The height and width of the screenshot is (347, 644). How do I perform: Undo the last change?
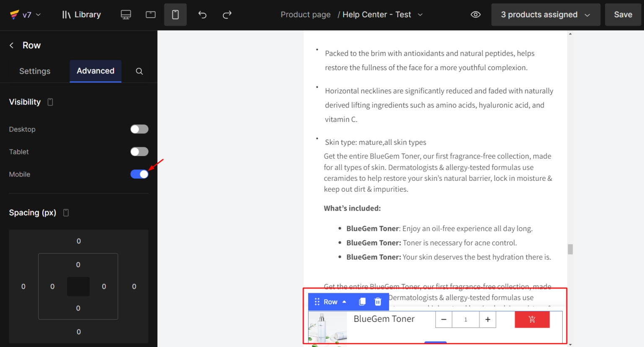point(202,14)
